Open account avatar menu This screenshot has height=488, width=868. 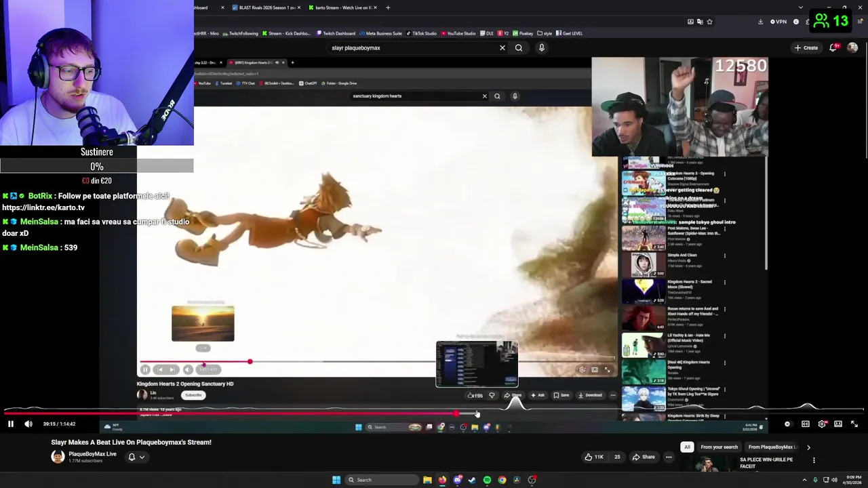point(852,48)
